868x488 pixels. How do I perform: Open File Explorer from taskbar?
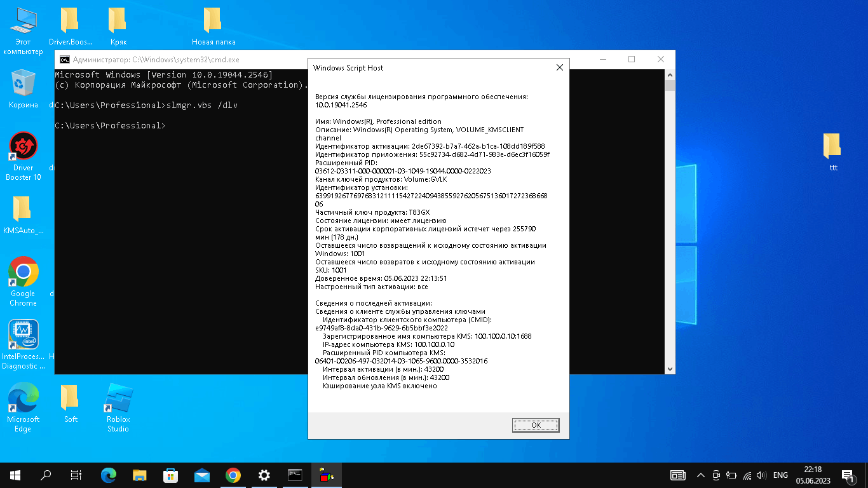click(140, 475)
